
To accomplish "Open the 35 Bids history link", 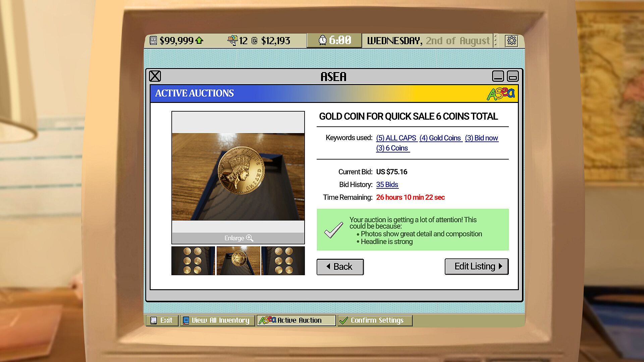I will (x=387, y=185).
